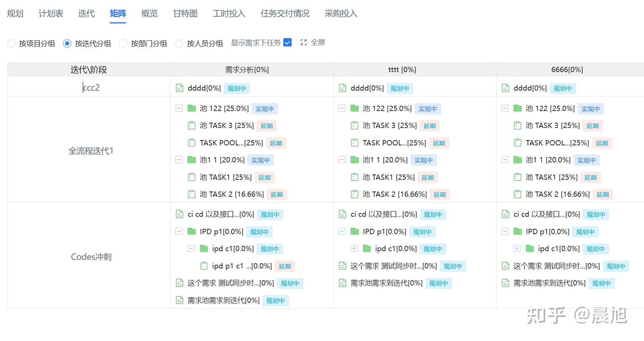Uncheck the 显示需求下任务 checkbox
The width and height of the screenshot is (644, 341).
click(288, 43)
